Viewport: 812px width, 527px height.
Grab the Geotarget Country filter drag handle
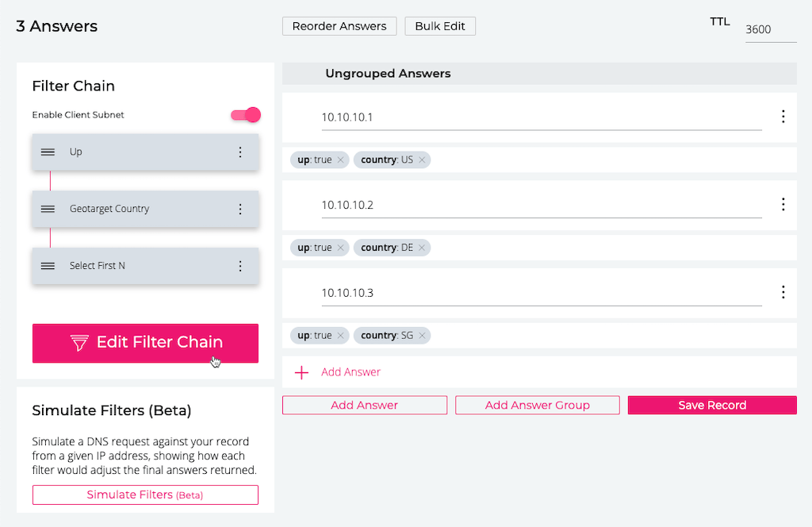point(48,209)
